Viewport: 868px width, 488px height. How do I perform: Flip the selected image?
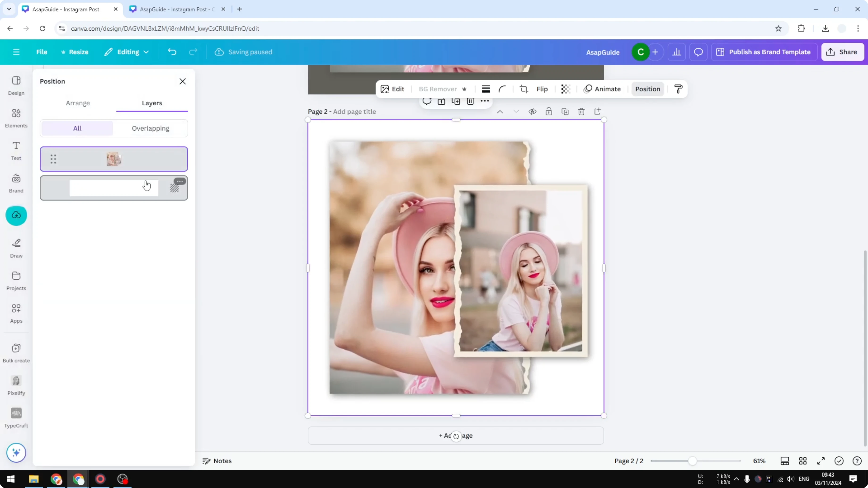click(x=542, y=89)
